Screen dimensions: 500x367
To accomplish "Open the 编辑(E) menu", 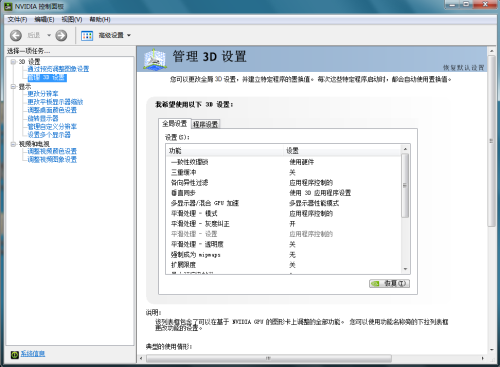I will pos(44,19).
